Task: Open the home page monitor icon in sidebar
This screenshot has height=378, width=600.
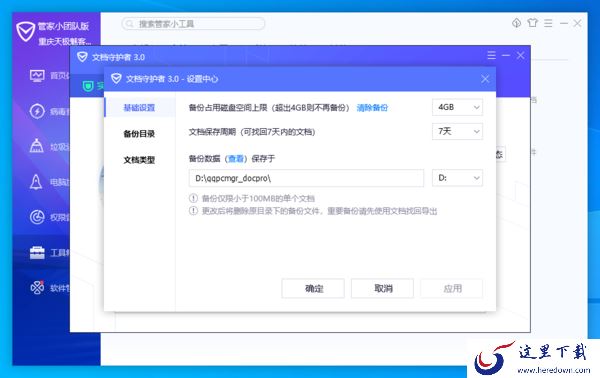Action: point(37,75)
